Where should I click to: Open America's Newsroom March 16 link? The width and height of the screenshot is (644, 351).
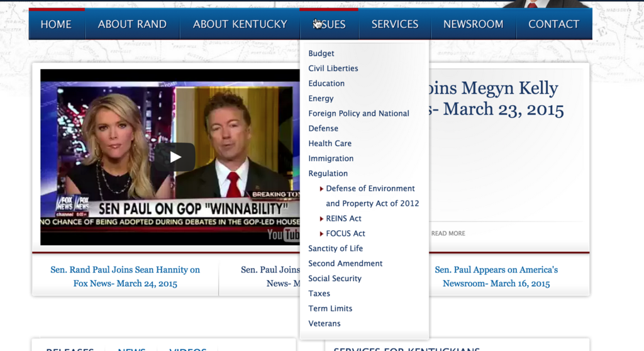pyautogui.click(x=496, y=277)
